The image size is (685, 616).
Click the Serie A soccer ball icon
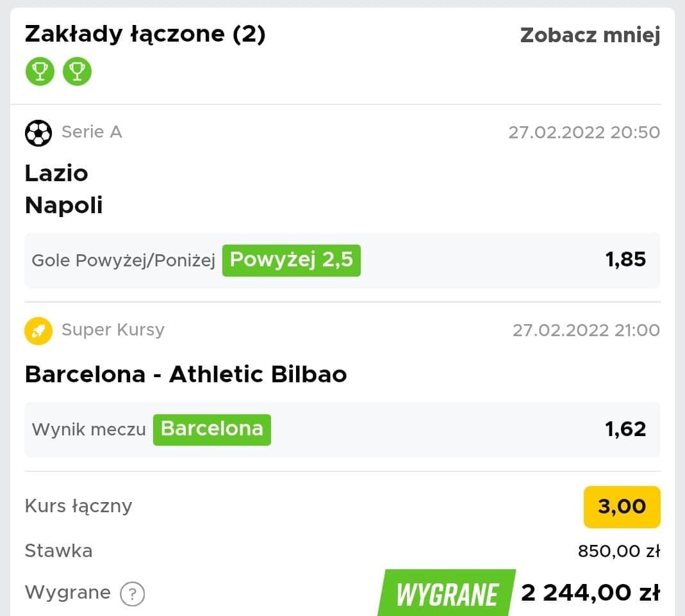pos(38,133)
